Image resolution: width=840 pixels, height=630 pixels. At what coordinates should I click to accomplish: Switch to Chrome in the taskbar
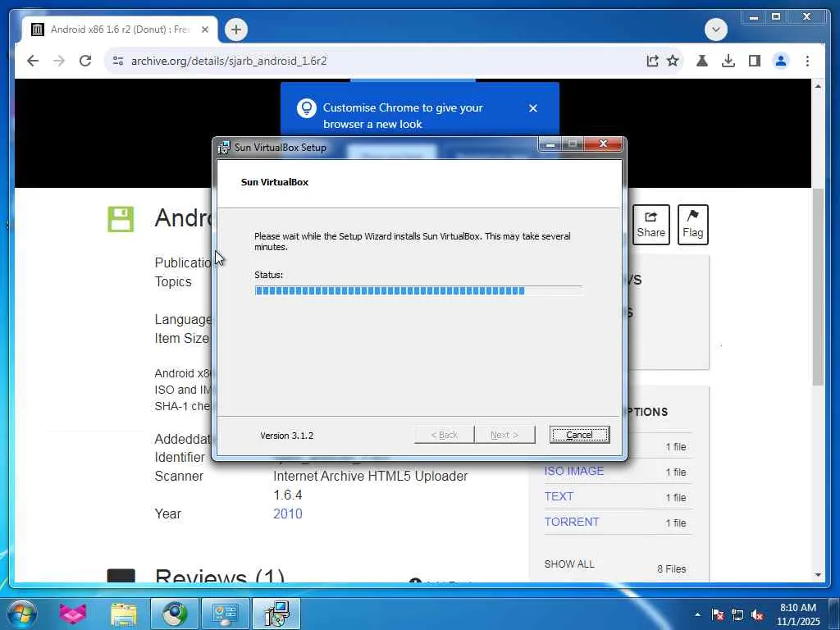click(x=174, y=614)
